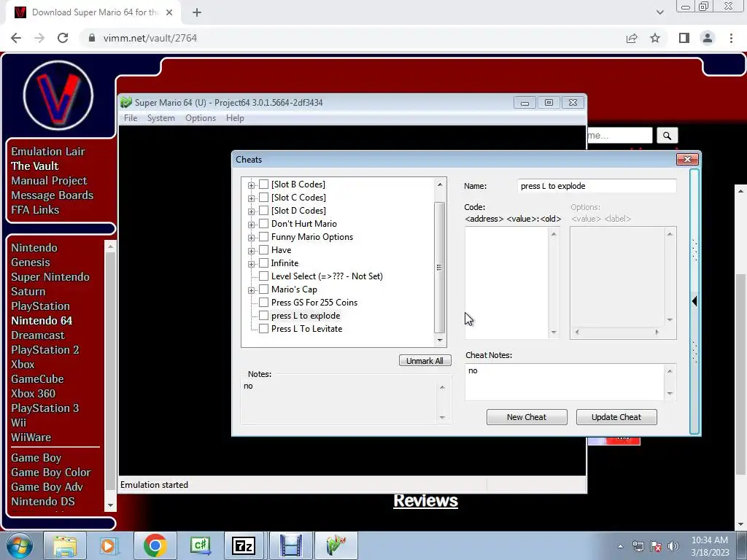Expand the [Slot D Codes] tree node
Screen dimensions: 747x560
tap(251, 211)
